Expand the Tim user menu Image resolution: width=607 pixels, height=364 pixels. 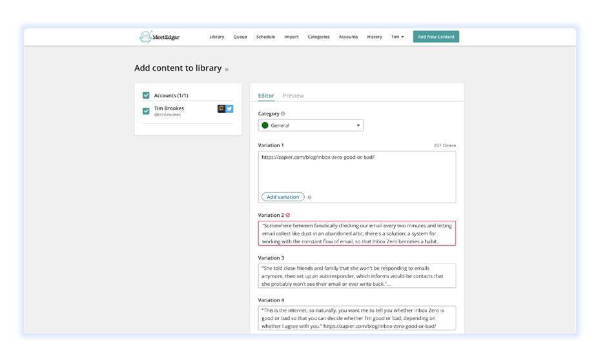point(397,37)
